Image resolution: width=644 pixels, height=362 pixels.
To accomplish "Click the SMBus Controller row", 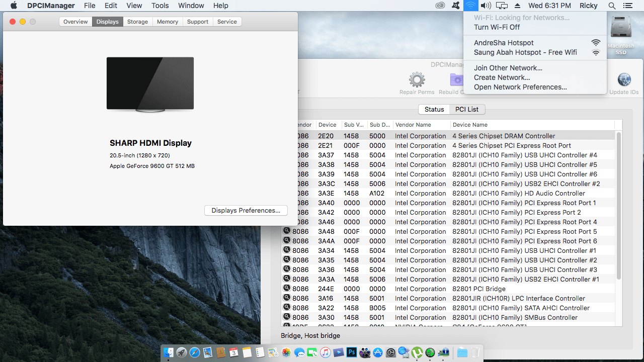I will click(x=448, y=317).
